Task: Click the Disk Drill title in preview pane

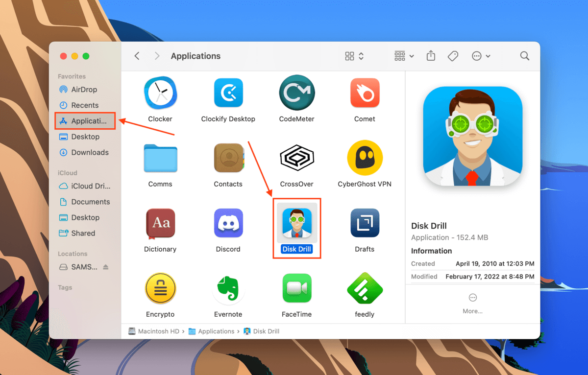Action: point(429,226)
